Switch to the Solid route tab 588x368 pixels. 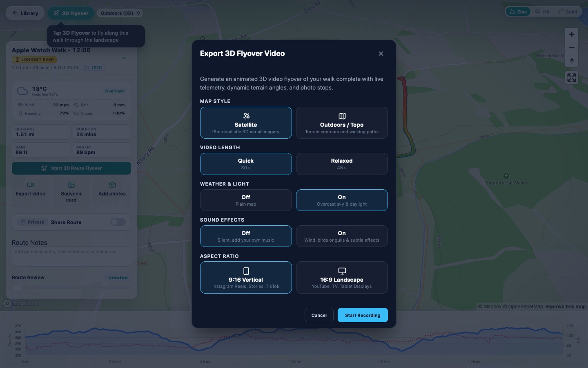pyautogui.click(x=568, y=12)
